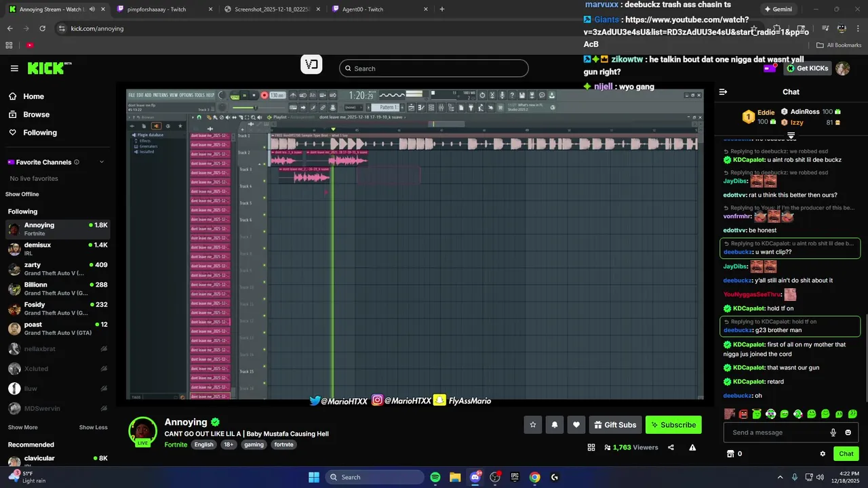The height and width of the screenshot is (488, 868).
Task: Reload the page in Chrome
Action: 42,28
